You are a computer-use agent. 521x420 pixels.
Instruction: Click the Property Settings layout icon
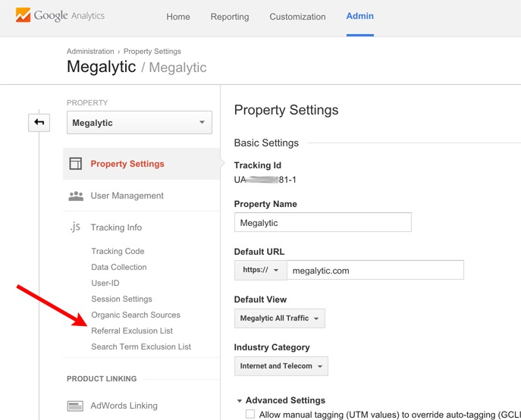(x=76, y=164)
